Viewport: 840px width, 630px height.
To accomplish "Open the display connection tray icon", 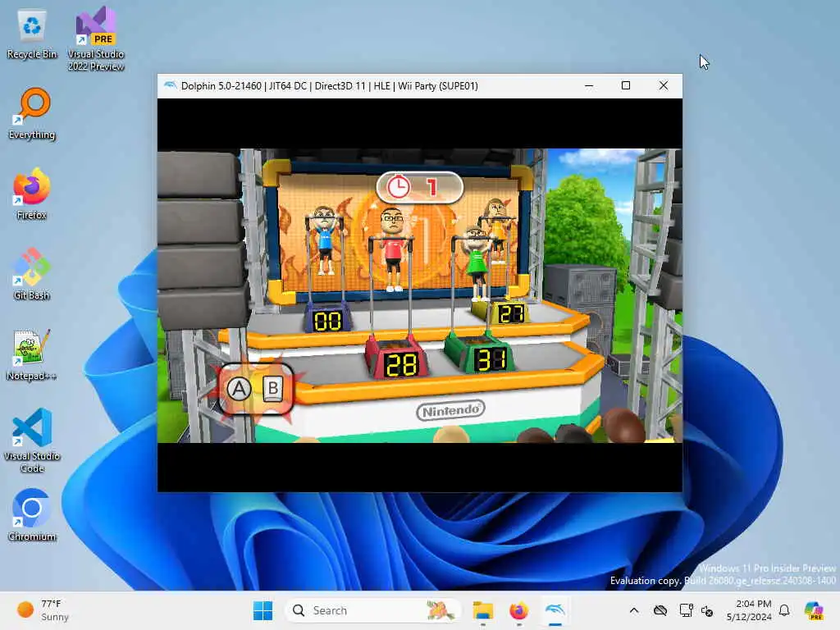I will pos(687,610).
